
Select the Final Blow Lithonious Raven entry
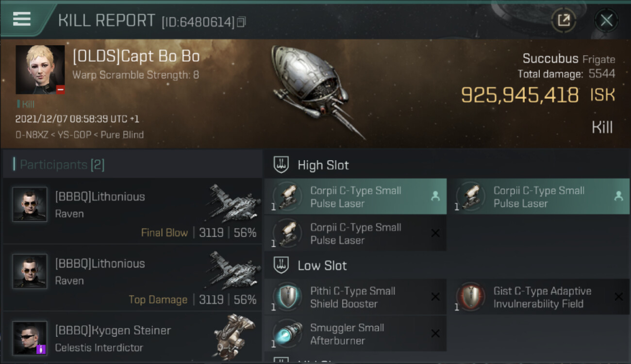(x=132, y=211)
